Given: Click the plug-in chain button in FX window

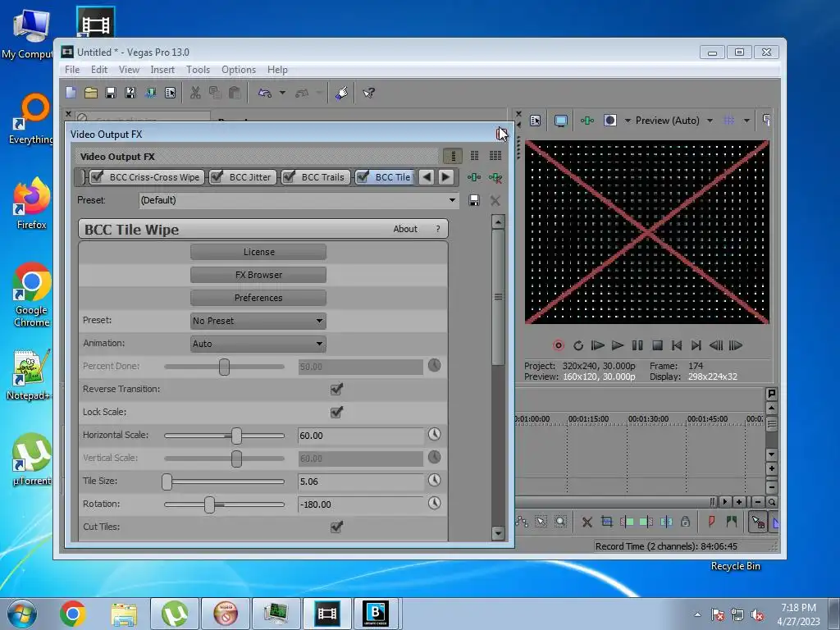Looking at the screenshot, I should point(474,177).
